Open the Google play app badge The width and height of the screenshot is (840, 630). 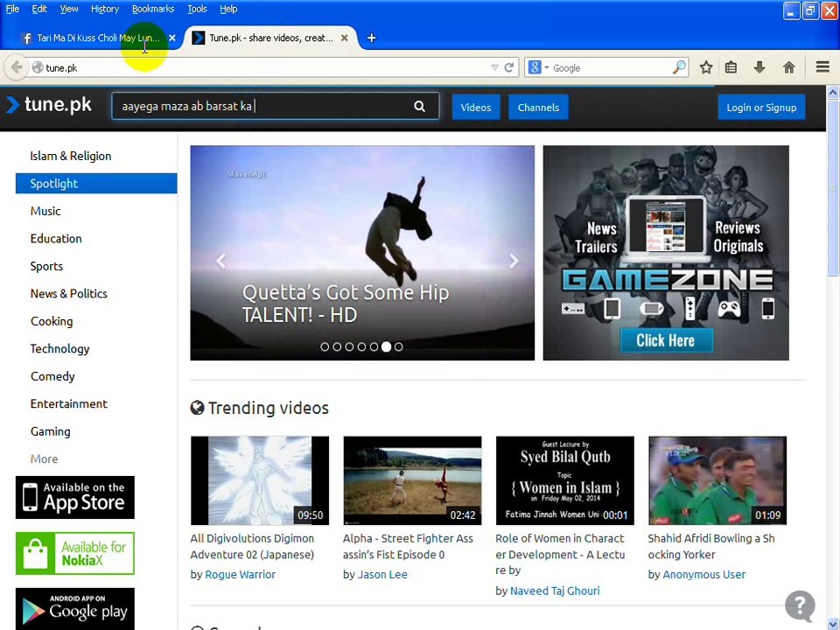pos(75,609)
